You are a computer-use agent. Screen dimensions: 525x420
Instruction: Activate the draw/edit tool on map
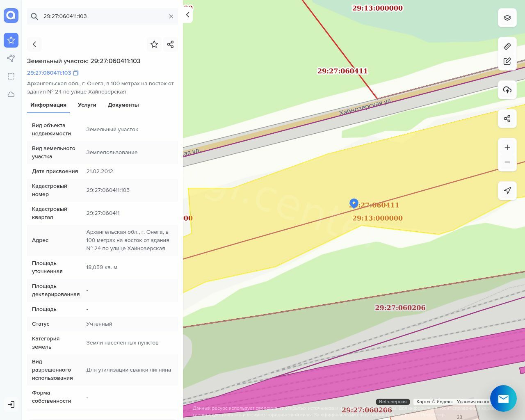[507, 62]
